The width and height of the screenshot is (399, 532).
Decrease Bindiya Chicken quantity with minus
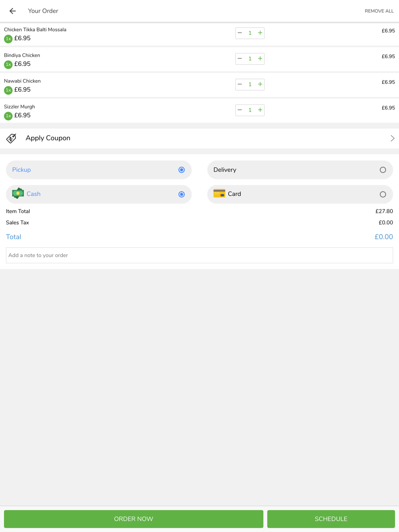(240, 59)
